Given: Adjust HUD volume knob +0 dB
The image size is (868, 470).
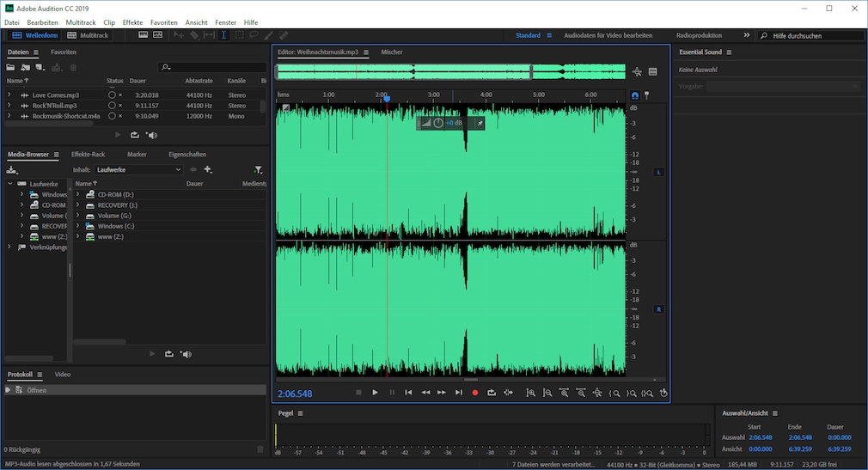Looking at the screenshot, I should [x=438, y=123].
